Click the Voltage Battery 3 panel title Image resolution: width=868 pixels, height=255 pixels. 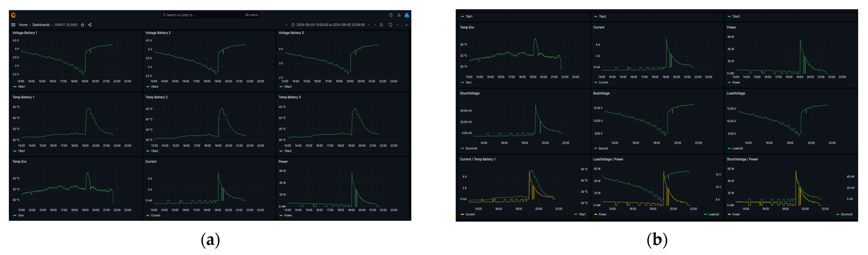(x=291, y=33)
